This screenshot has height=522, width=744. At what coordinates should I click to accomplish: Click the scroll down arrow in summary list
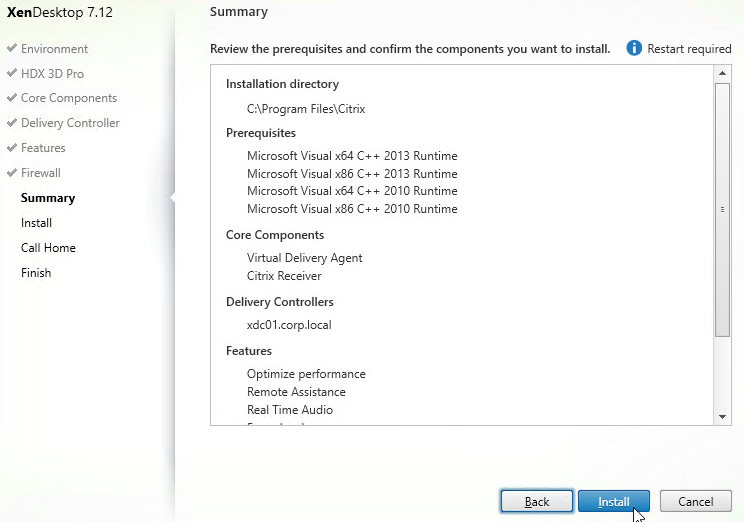(x=722, y=417)
